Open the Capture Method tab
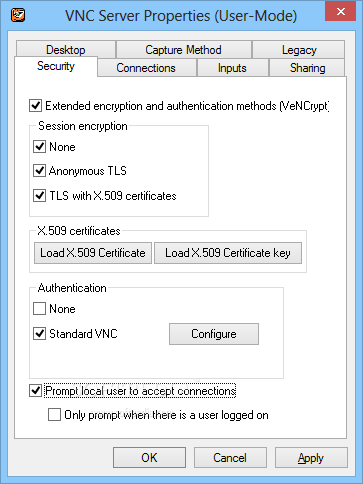 pos(183,50)
